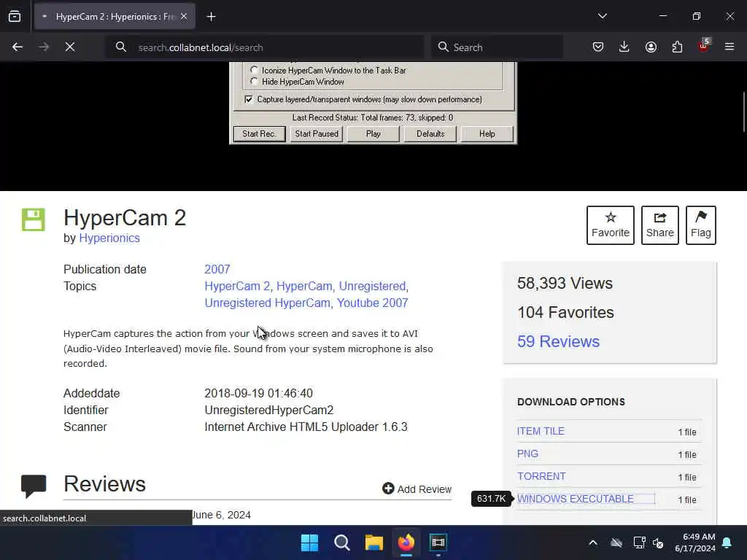Close the HyperCam 2 browser tab

(184, 17)
